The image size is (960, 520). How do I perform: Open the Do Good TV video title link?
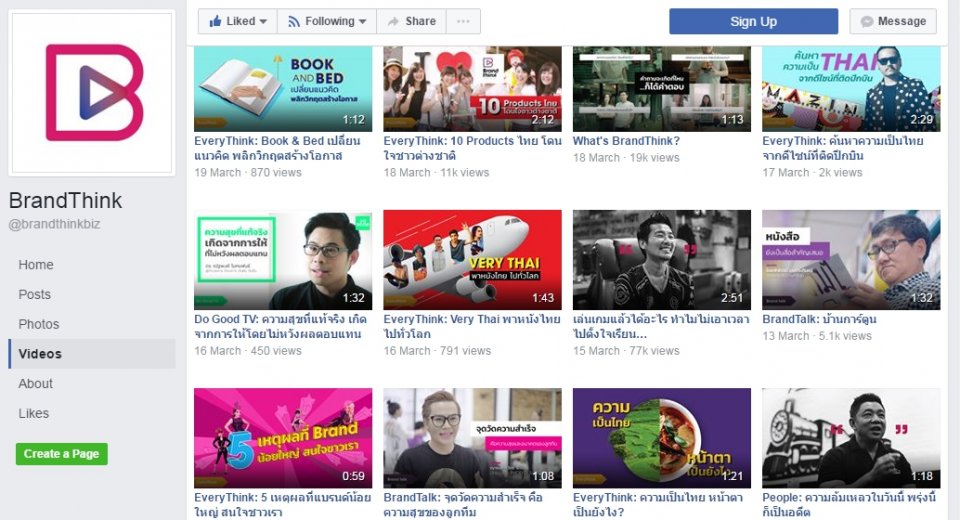[282, 327]
